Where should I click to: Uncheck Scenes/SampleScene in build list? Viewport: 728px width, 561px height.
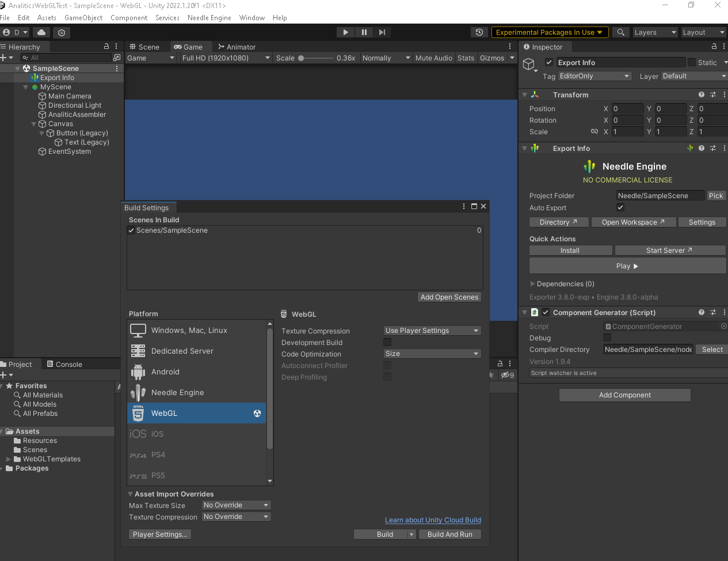[131, 230]
